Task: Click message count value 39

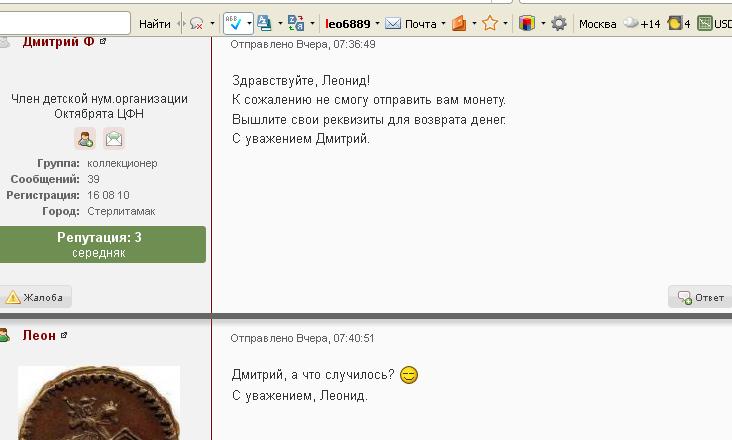Action: (93, 179)
